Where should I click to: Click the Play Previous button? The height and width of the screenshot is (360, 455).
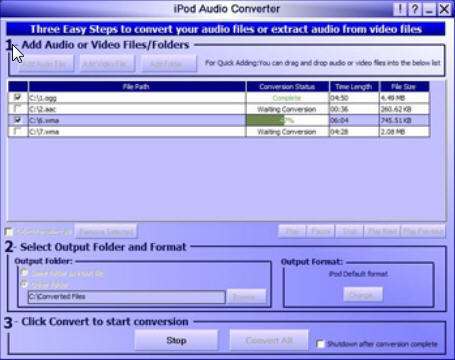(423, 231)
